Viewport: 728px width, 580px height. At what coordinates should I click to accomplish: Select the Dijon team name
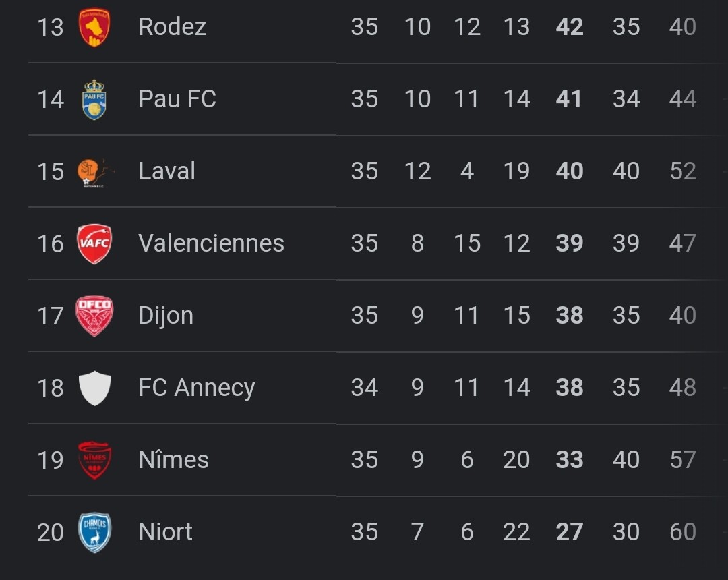166,316
